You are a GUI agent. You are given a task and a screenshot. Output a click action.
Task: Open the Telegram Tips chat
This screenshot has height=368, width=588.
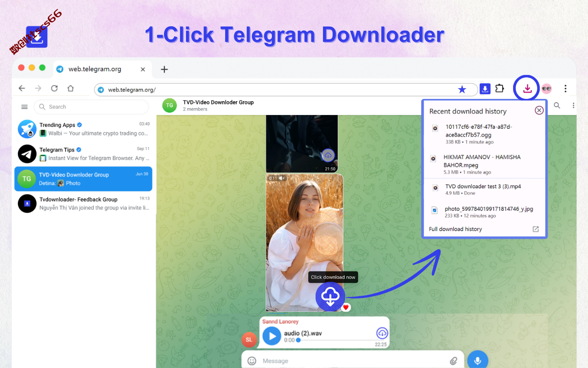pos(83,154)
